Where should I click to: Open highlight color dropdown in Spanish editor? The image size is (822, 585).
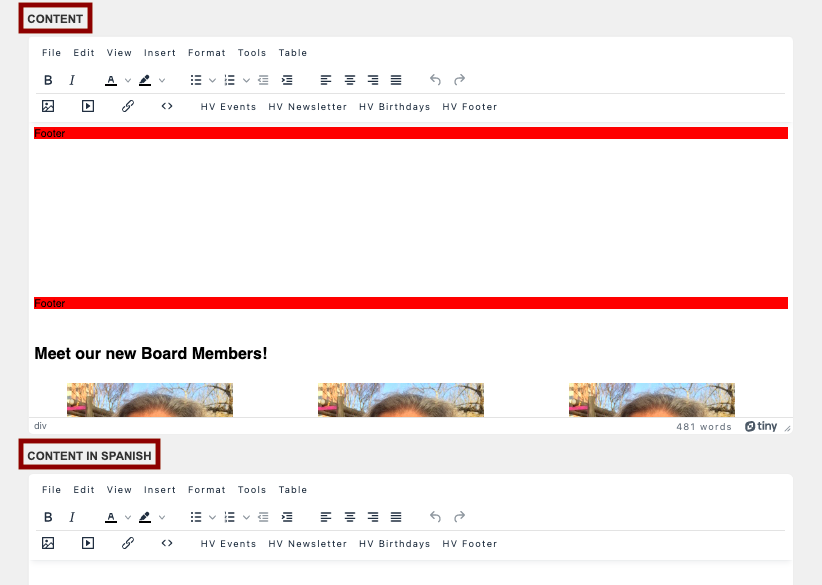click(161, 517)
